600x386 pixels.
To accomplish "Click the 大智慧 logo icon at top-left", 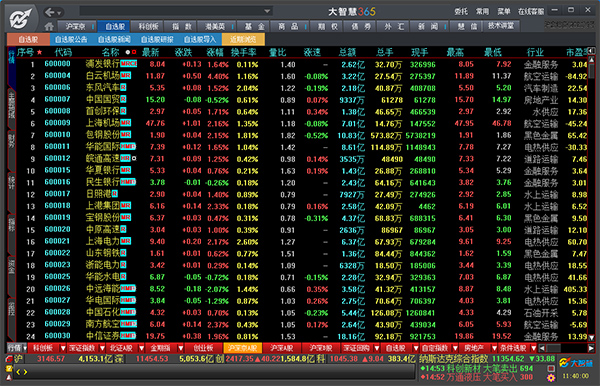I will (21, 18).
